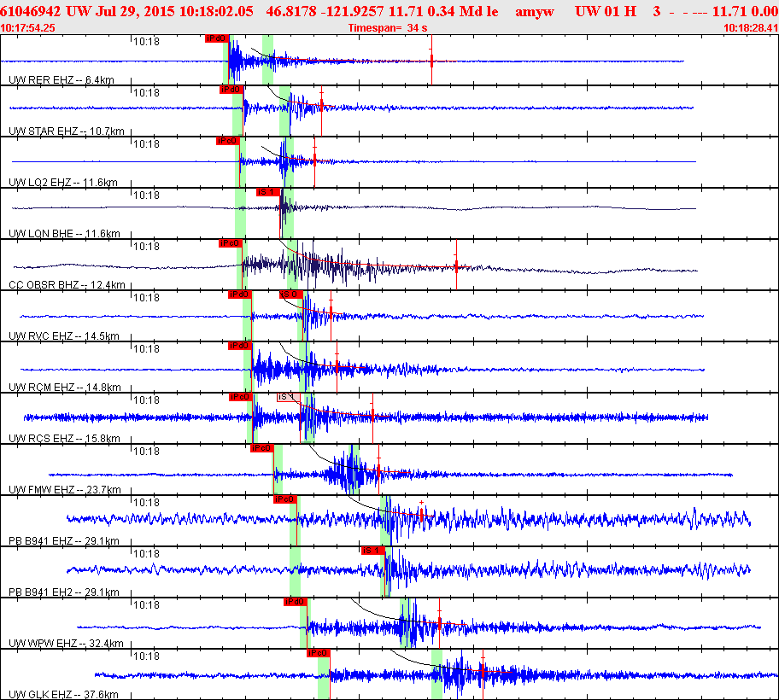Click iPc0 pick flag on FMW trace
The image size is (779, 700).
pyautogui.click(x=261, y=448)
